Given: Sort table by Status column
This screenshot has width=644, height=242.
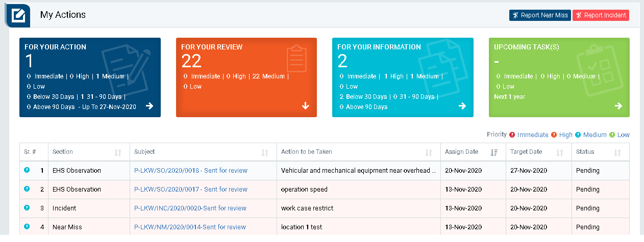Looking at the screenshot, I should click(617, 152).
